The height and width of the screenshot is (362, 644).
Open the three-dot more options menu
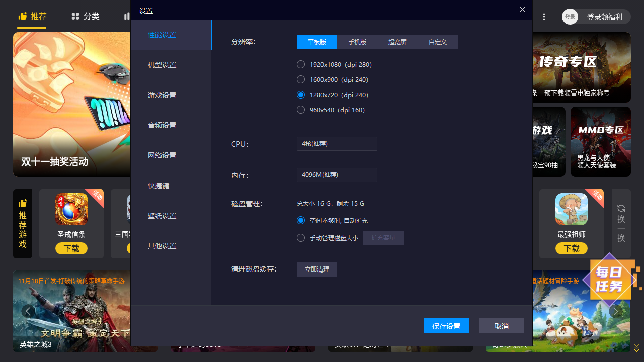click(x=544, y=17)
